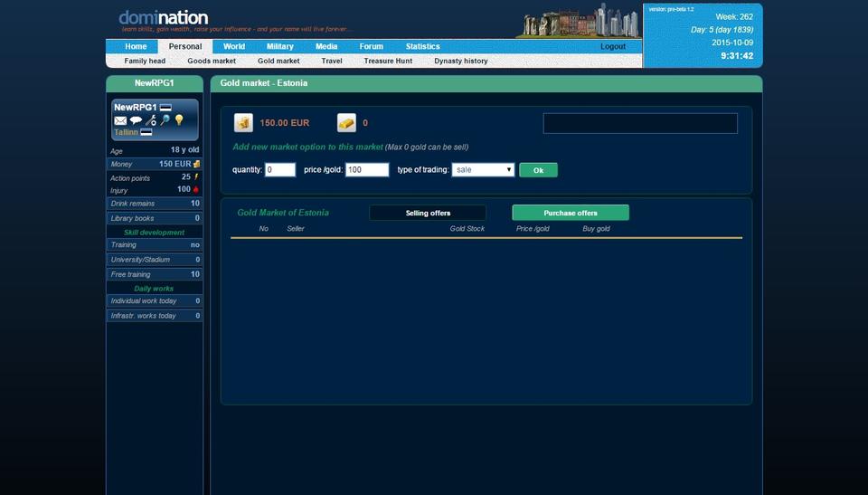The height and width of the screenshot is (495, 868).
Task: Click the money coins icon beside 150.00 EUR
Action: point(243,123)
